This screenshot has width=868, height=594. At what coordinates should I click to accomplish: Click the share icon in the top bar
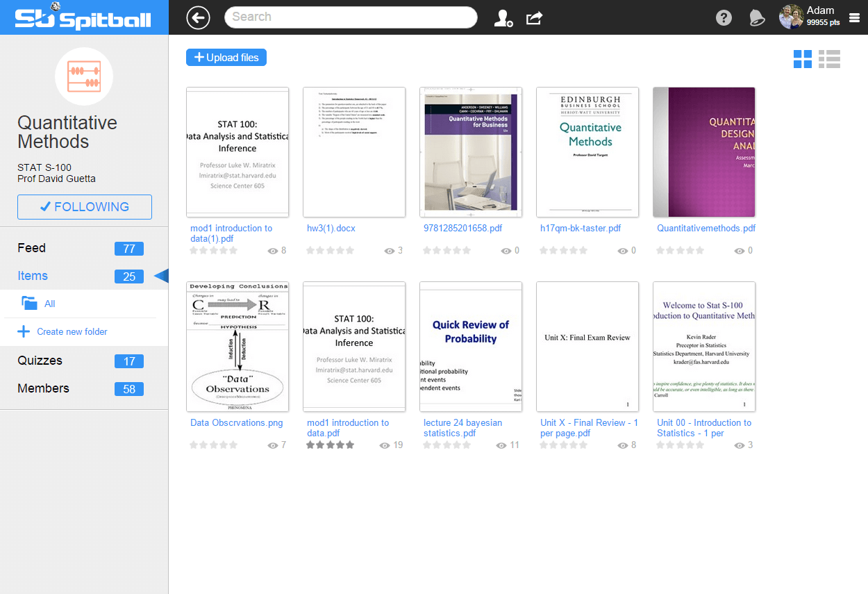533,18
